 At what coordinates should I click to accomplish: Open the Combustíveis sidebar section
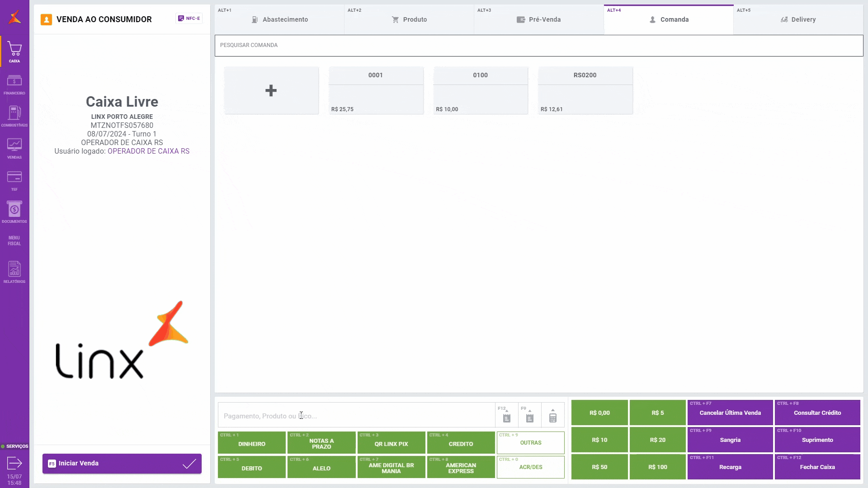(x=14, y=116)
